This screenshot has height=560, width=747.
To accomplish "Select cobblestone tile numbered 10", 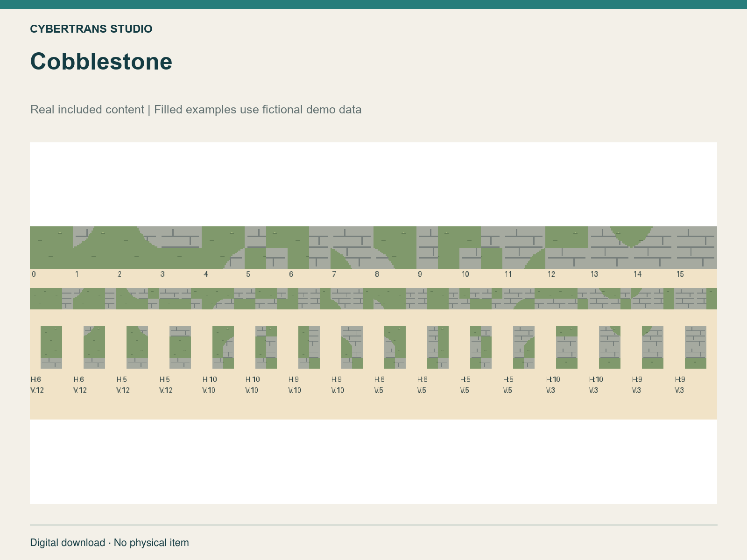I will click(x=481, y=248).
